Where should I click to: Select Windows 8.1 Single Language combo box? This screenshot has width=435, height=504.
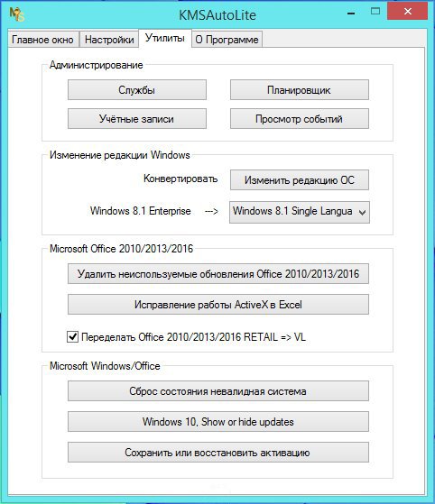300,212
